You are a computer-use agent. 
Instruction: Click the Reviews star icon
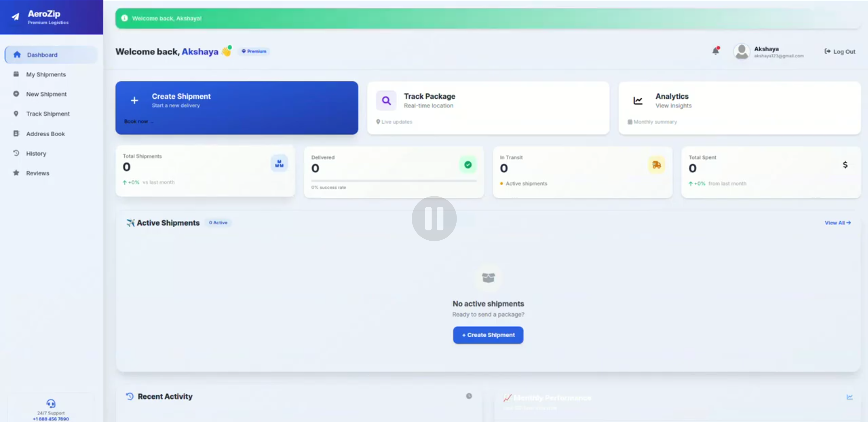coord(16,173)
